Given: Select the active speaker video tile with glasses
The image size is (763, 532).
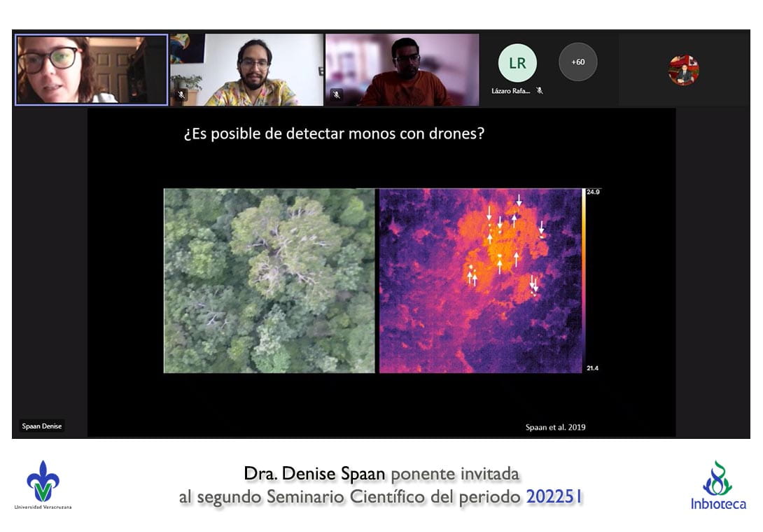Looking at the screenshot, I should pyautogui.click(x=92, y=69).
